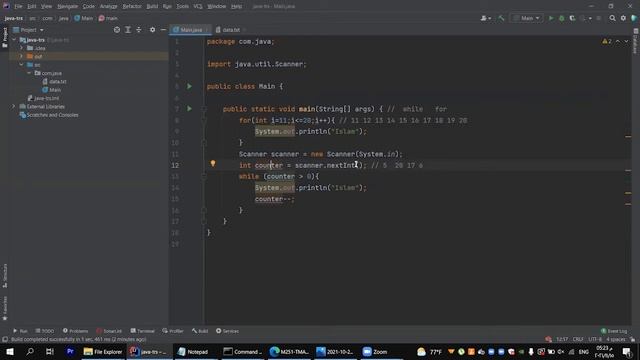Click Main class in navigation breadcrumb
640x360 pixels.
pos(84,18)
